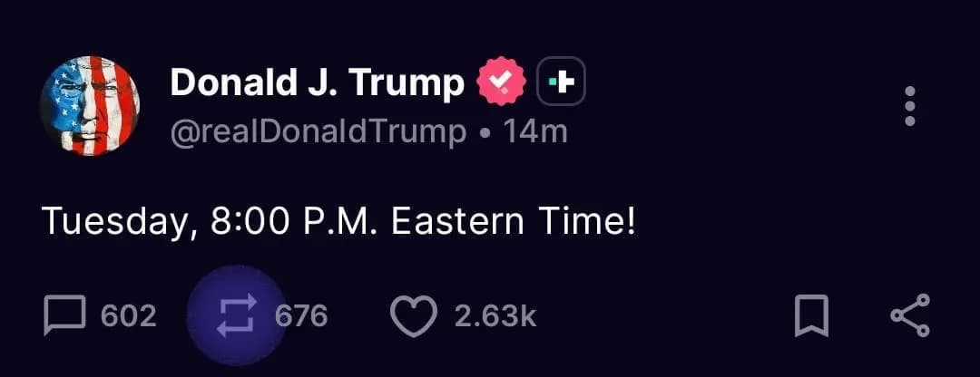Click the green plus badge beside the name

tap(562, 84)
